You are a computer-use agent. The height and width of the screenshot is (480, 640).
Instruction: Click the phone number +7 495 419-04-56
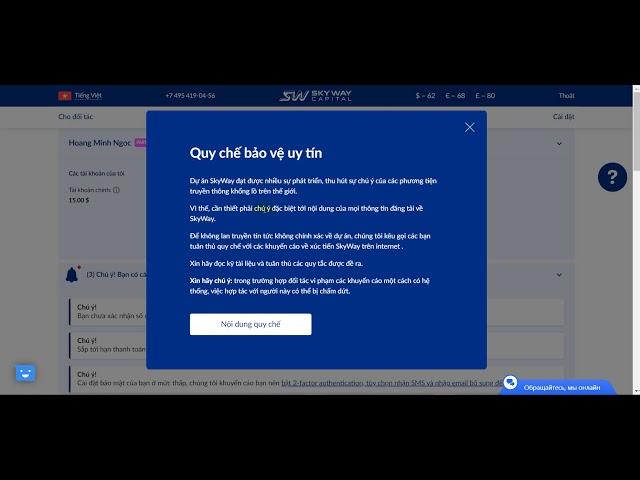(x=190, y=96)
